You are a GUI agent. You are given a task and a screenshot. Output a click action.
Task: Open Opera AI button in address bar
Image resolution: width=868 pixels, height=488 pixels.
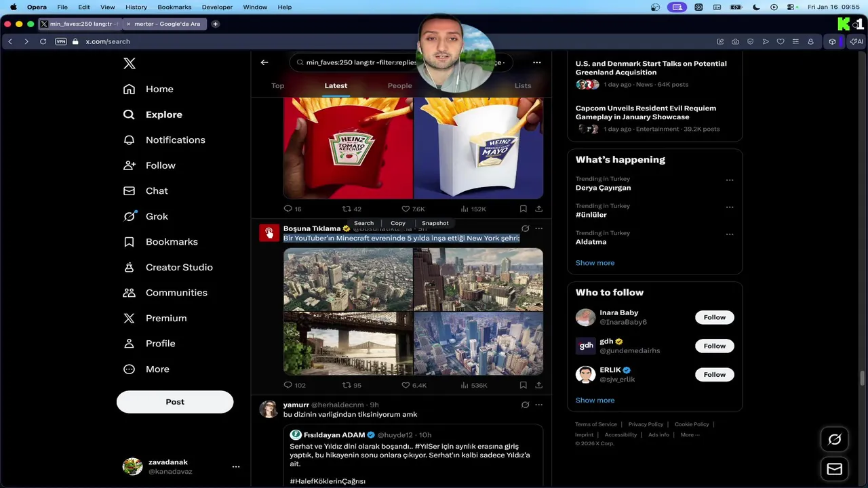pos(857,41)
